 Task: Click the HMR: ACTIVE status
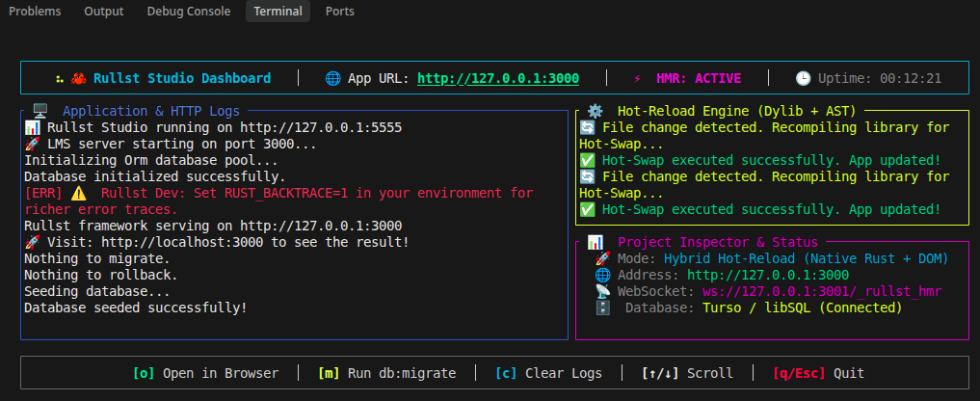tap(699, 78)
